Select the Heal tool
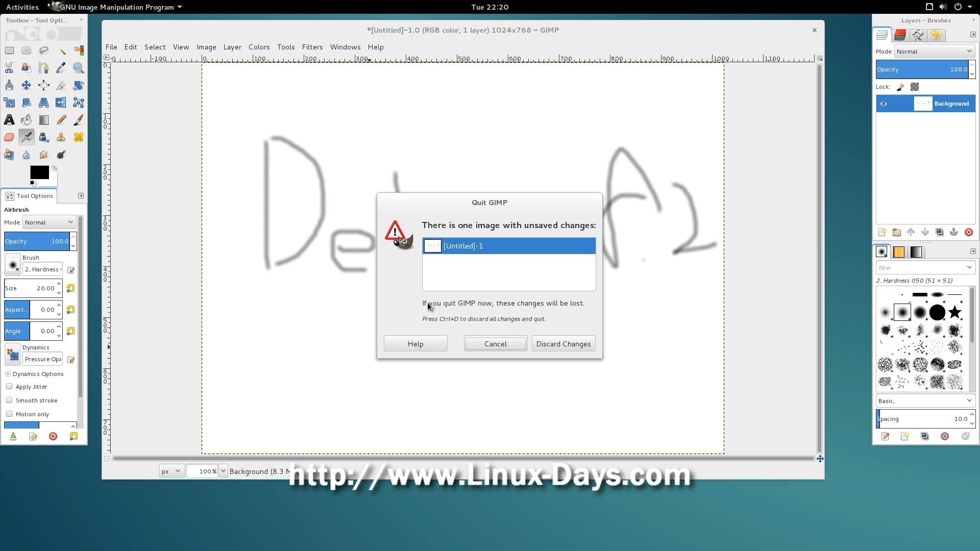 click(x=79, y=137)
